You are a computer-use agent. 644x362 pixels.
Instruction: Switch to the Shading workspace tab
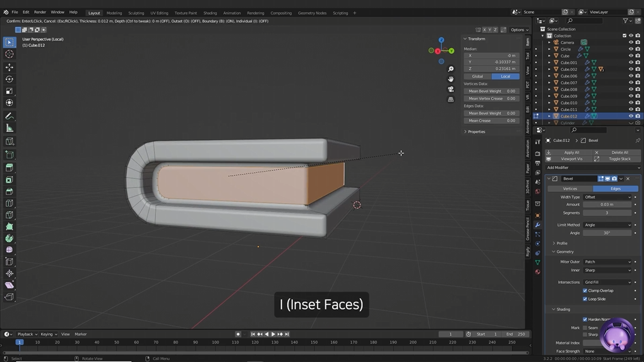pos(210,13)
